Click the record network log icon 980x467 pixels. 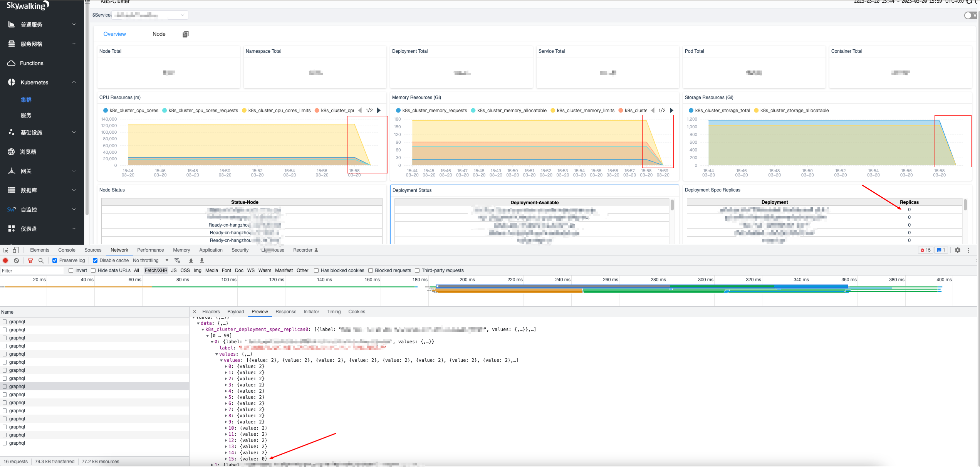[5, 260]
